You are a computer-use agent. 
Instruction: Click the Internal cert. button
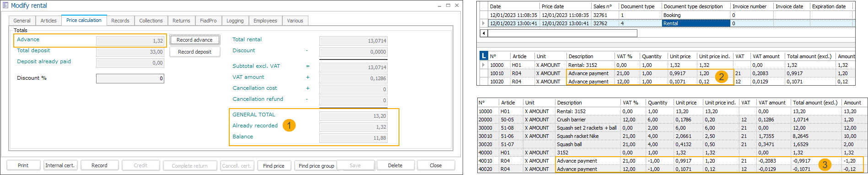(x=60, y=165)
